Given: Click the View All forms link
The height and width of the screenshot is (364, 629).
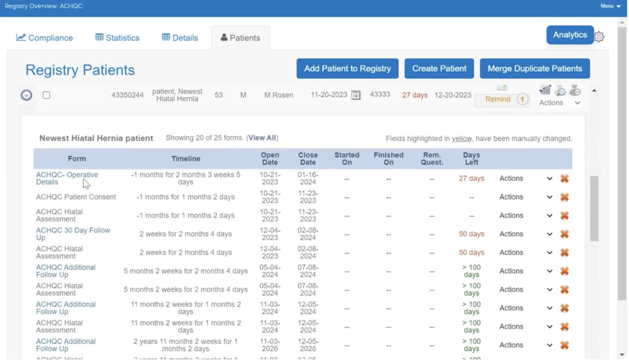Looking at the screenshot, I should tap(263, 138).
